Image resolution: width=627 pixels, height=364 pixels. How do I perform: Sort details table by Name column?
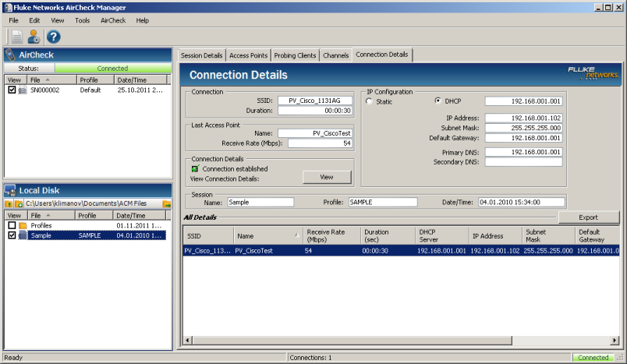(x=268, y=235)
